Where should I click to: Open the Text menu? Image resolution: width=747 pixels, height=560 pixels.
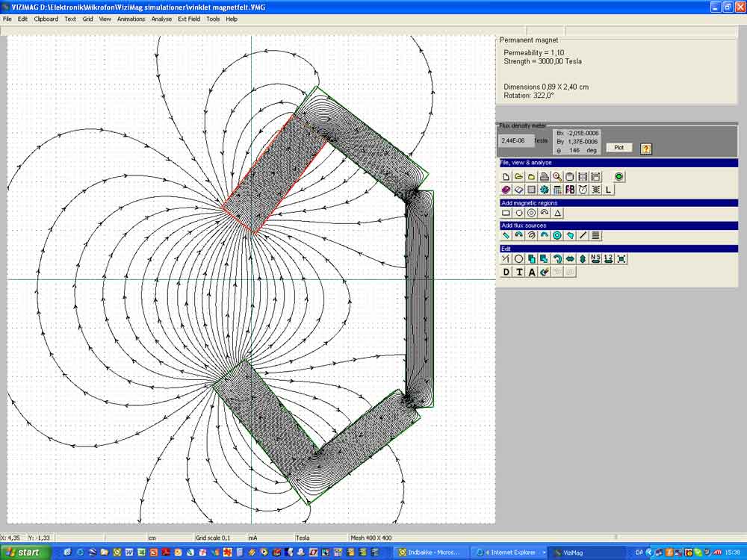click(x=70, y=19)
